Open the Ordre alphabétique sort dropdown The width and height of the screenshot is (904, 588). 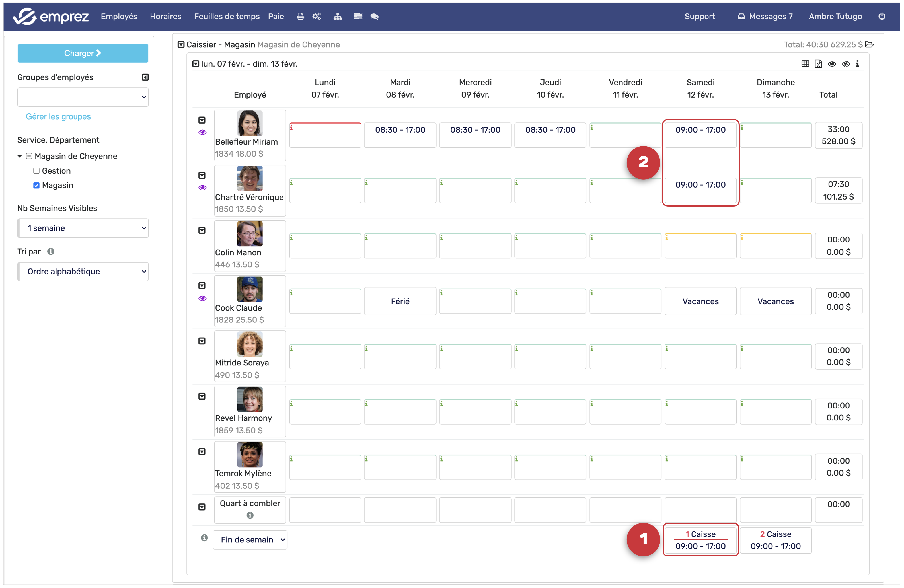[x=83, y=271]
